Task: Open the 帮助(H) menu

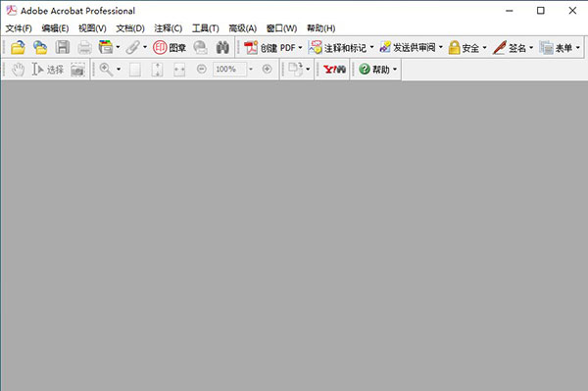Action: click(321, 28)
